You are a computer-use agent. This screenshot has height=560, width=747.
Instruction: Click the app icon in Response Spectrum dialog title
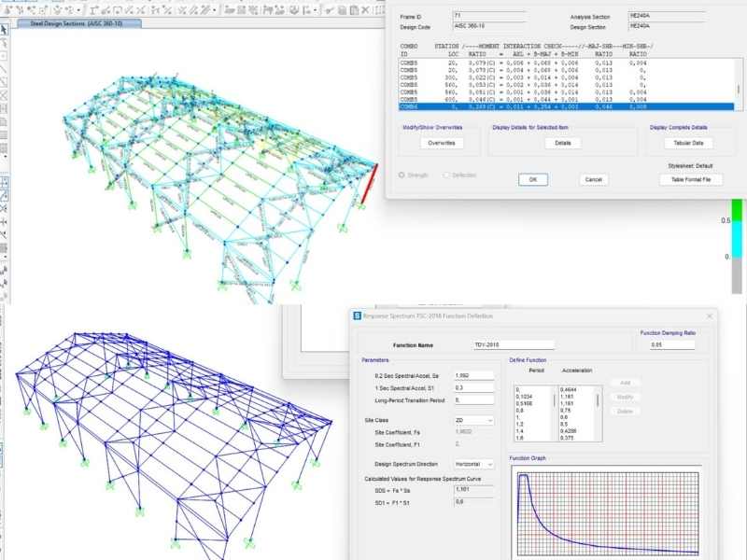pos(357,315)
